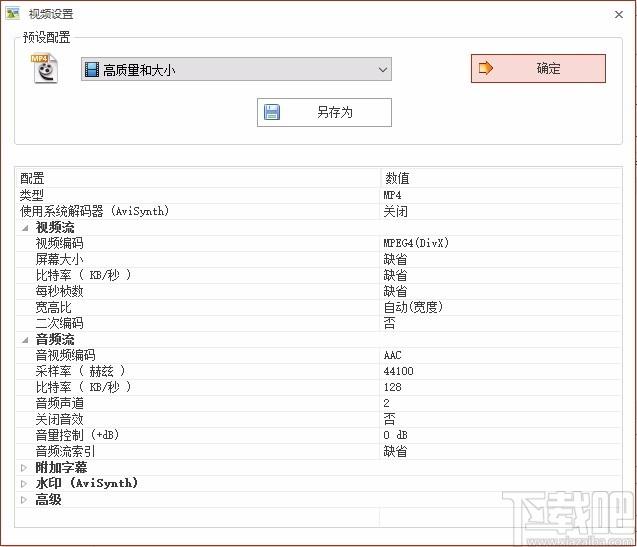Expand the 高级 section

coord(24,500)
